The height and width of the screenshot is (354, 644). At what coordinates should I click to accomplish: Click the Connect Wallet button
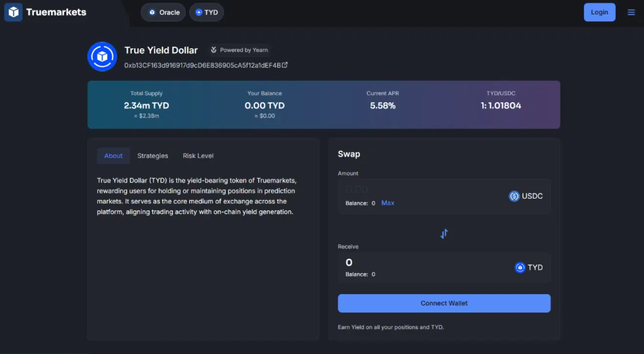[x=444, y=303]
